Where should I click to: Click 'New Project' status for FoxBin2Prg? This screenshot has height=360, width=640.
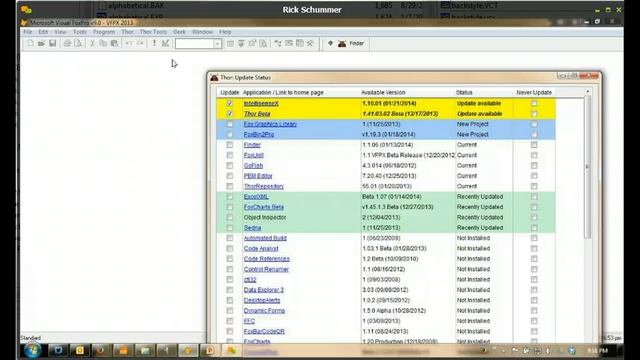tap(473, 134)
